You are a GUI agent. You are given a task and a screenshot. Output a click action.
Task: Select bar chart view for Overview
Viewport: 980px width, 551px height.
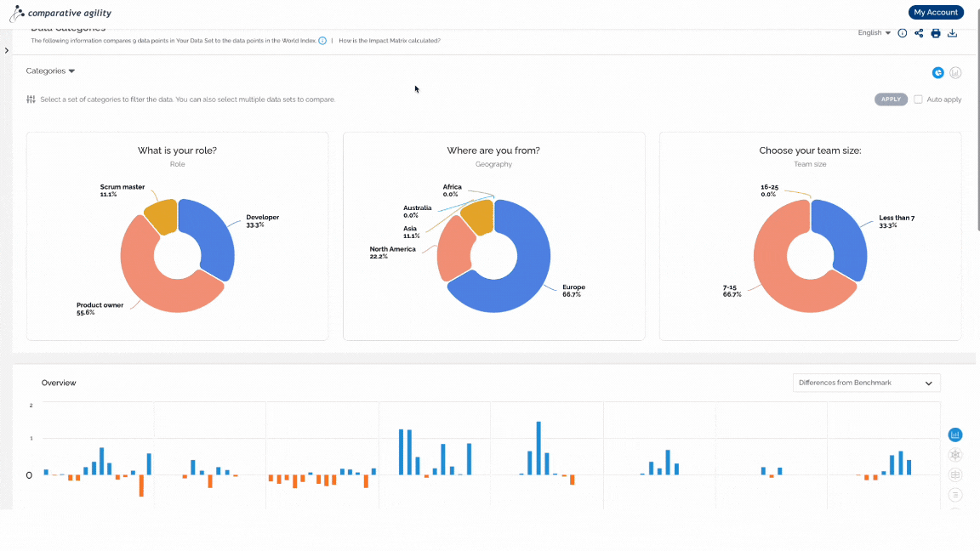(x=955, y=435)
